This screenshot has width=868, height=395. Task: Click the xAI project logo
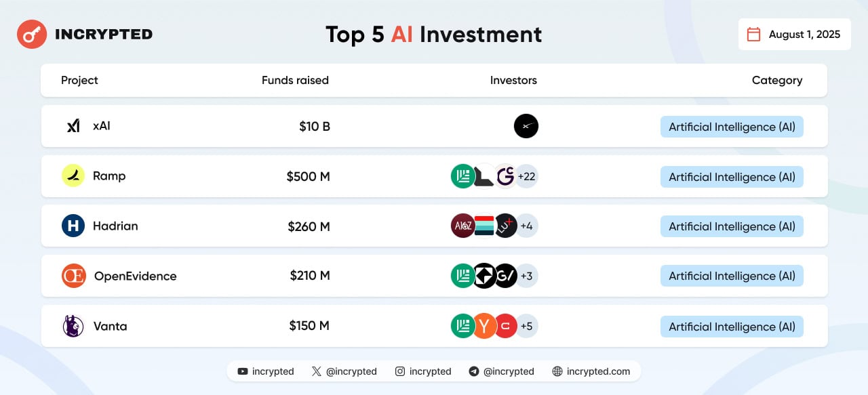[73, 126]
